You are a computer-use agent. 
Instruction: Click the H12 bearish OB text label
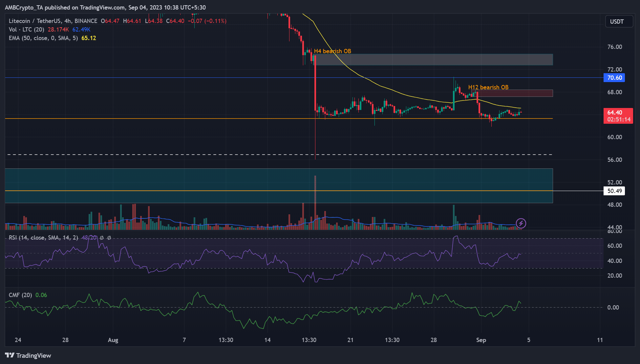(x=488, y=87)
